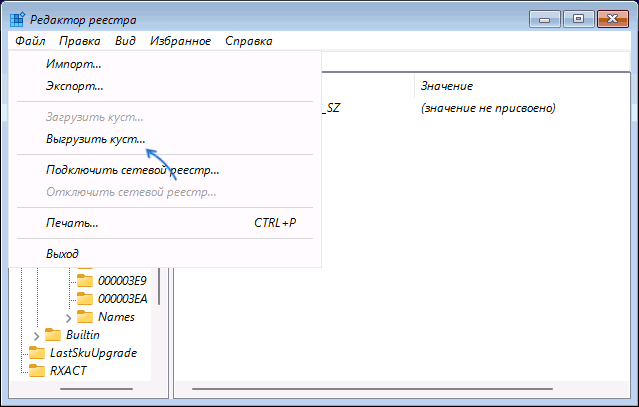Image resolution: width=639 pixels, height=407 pixels.
Task: Choose Печать... from the menu
Action: tap(72, 222)
